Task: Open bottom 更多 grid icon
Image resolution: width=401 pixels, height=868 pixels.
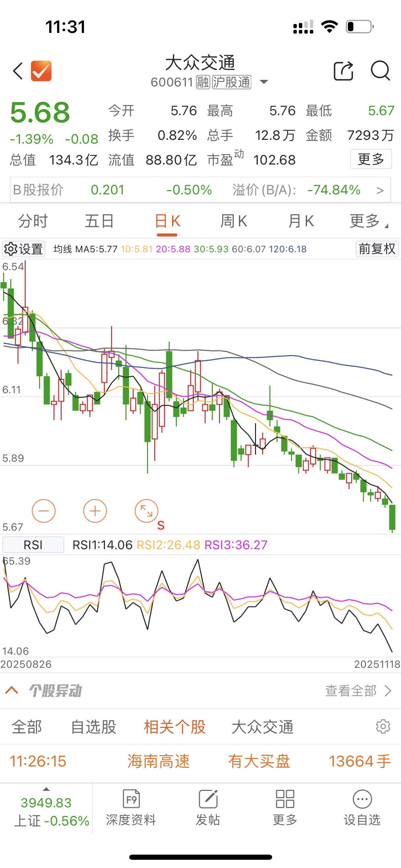Action: coord(285,799)
